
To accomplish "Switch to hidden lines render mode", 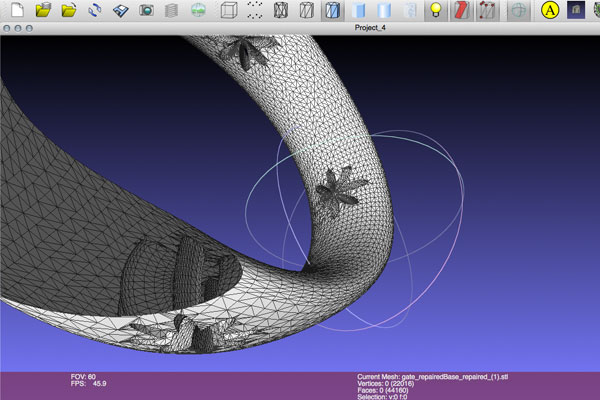I will [306, 10].
